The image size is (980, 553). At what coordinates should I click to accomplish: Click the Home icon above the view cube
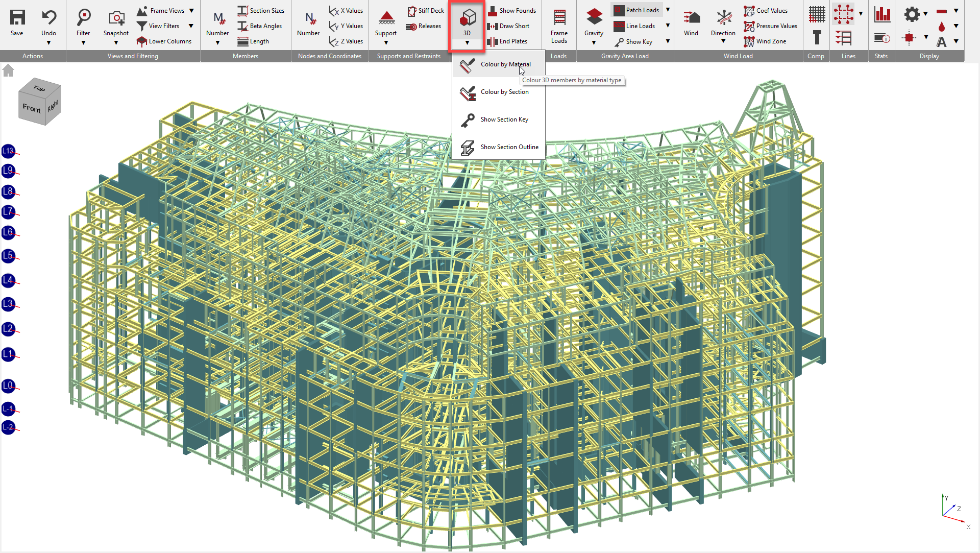8,70
